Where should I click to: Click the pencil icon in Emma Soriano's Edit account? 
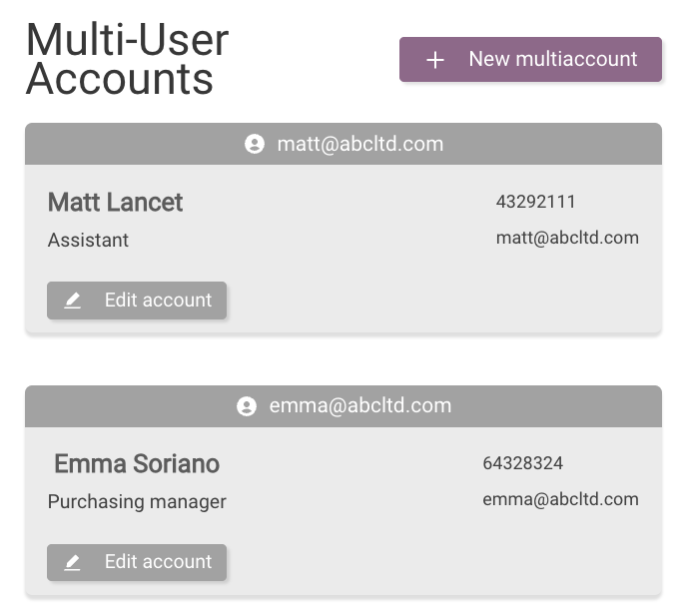[73, 562]
